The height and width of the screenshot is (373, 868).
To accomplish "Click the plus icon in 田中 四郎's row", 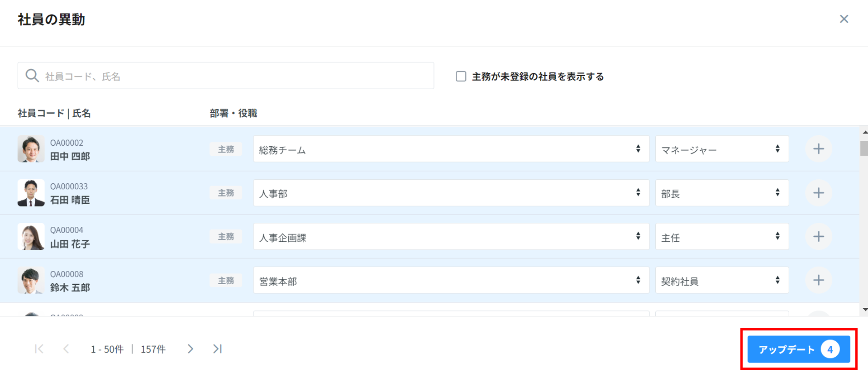I will [818, 149].
